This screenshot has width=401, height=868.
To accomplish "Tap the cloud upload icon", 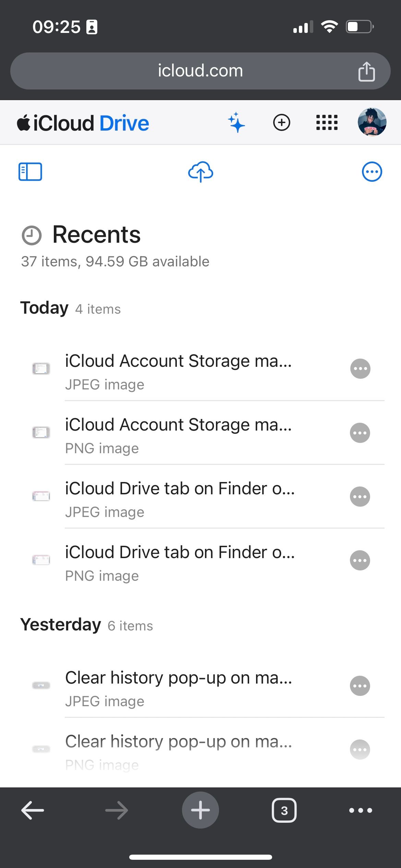I will coord(200,171).
